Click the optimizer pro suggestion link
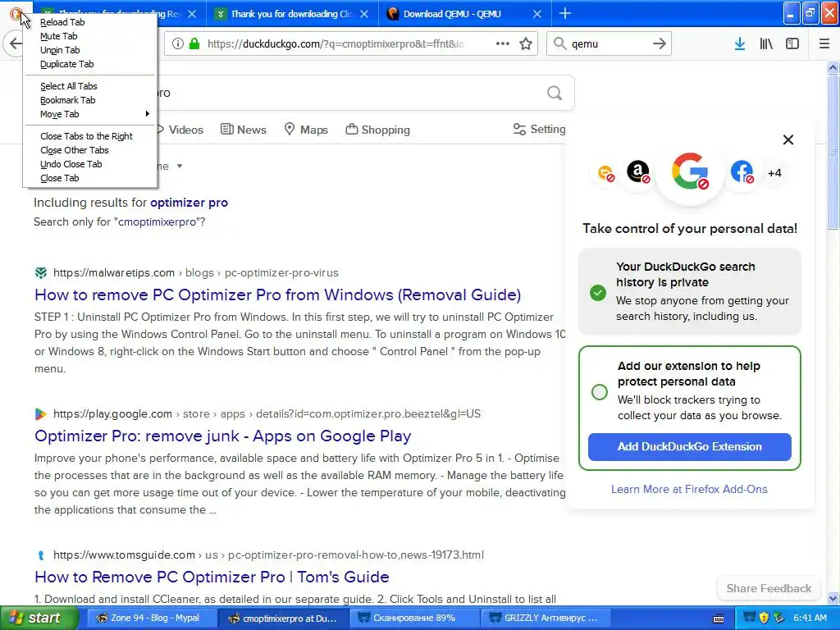 [189, 203]
